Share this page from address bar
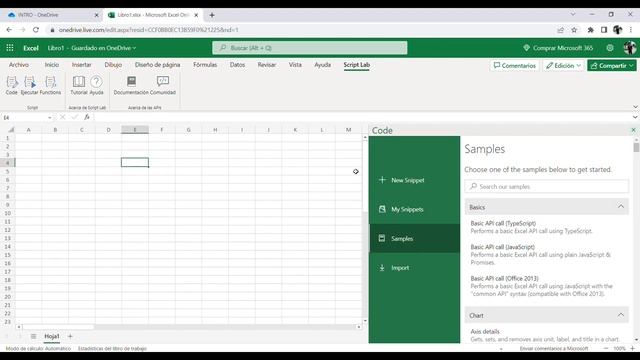Image resolution: width=640 pixels, height=360 pixels. tap(560, 30)
